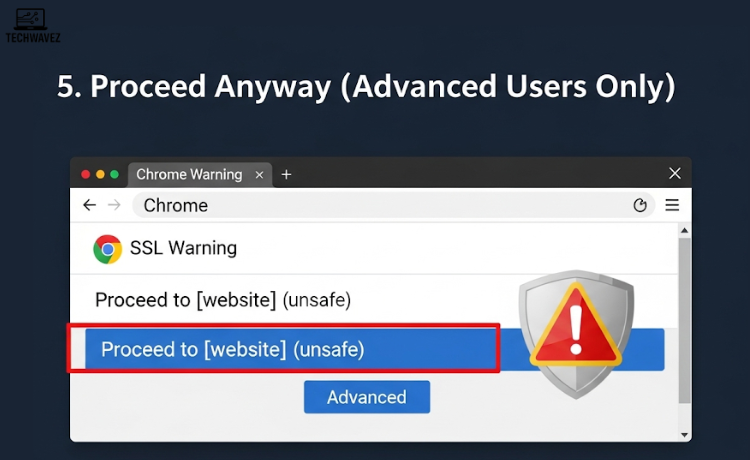Screen dimensions: 750x460
Task: Click the warning shield with exclamation mark
Action: [x=575, y=320]
